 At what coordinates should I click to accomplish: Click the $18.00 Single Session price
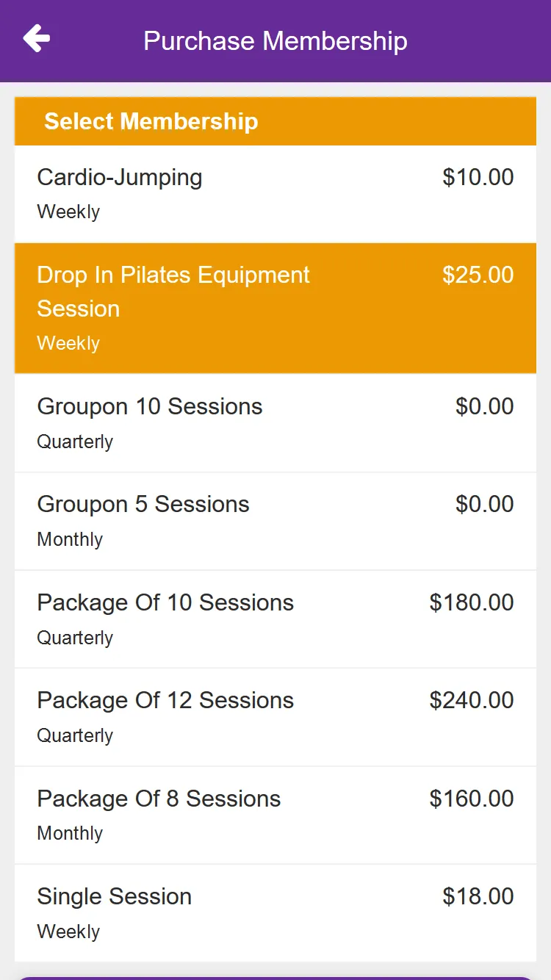478,896
